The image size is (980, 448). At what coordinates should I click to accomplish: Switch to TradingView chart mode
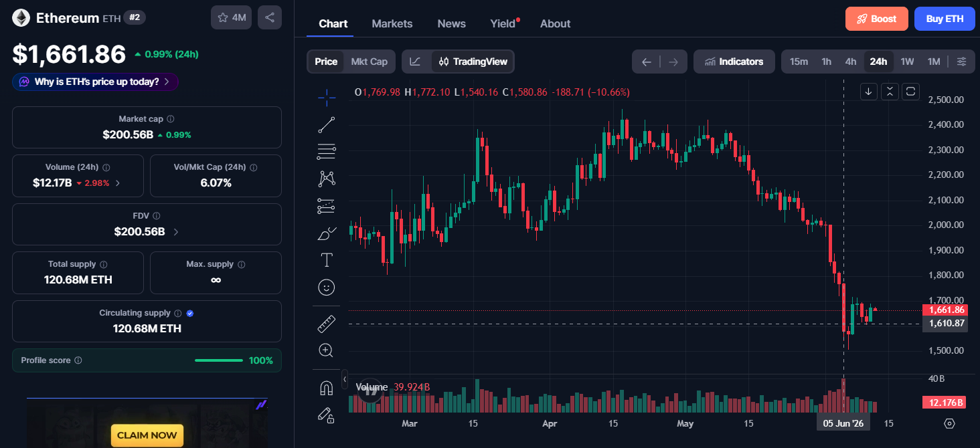click(x=473, y=62)
